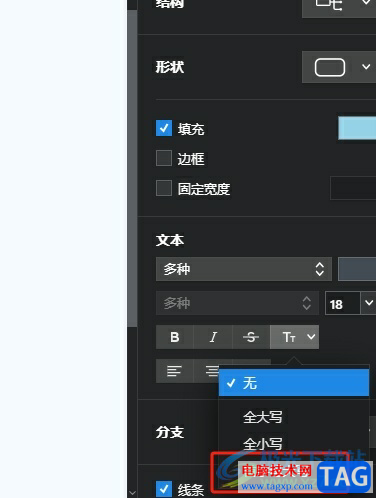This screenshot has width=376, height=498.
Task: Enable the 固定宽度 (fixed width) checkbox
Action: 164,188
